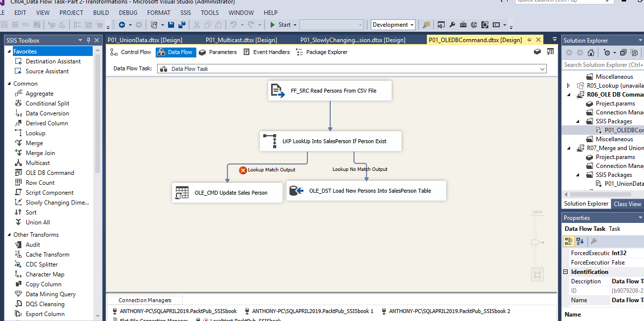The height and width of the screenshot is (321, 644).
Task: Select the FF_SRC Read Persons From CSV component
Action: pos(330,91)
